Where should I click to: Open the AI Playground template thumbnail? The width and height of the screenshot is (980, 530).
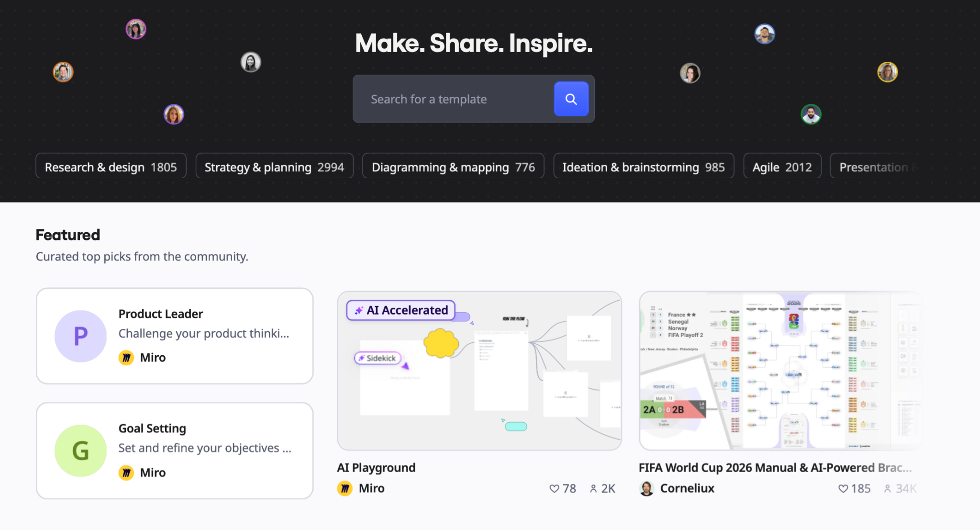click(479, 371)
